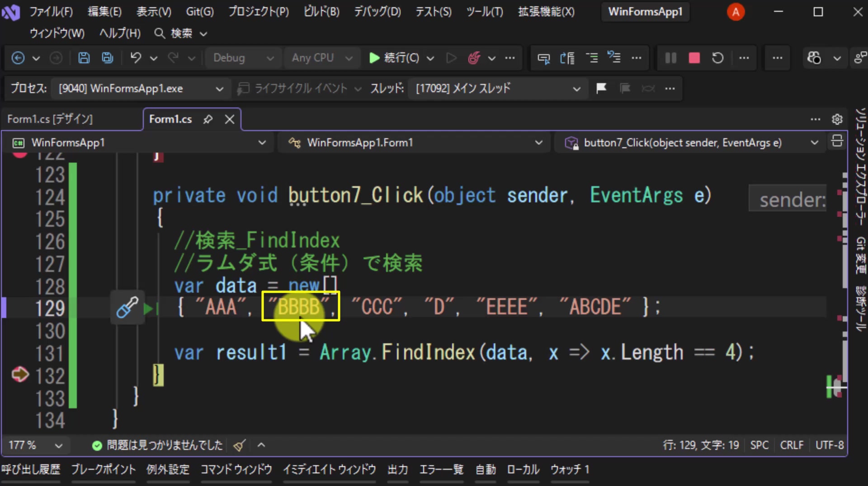Open the button7_Click member dropdown
Image resolution: width=868 pixels, height=486 pixels.
(689, 143)
